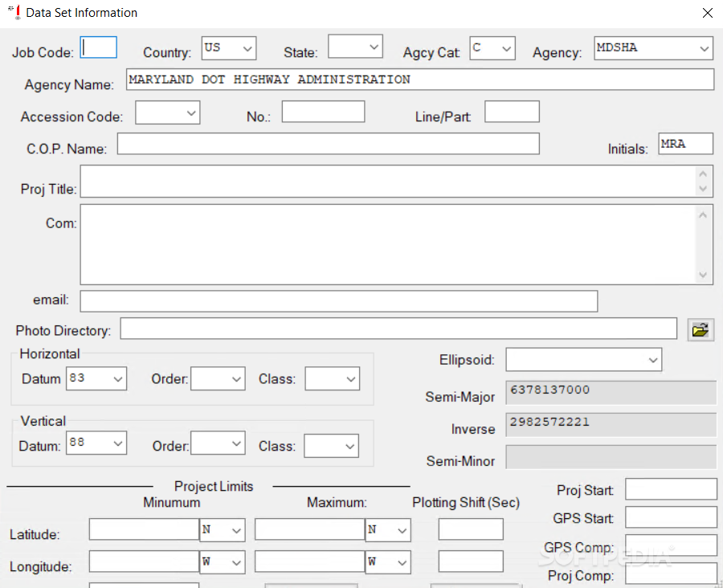This screenshot has width=723, height=588.
Task: Expand the Horizontal Order dropdown
Action: pyautogui.click(x=218, y=378)
